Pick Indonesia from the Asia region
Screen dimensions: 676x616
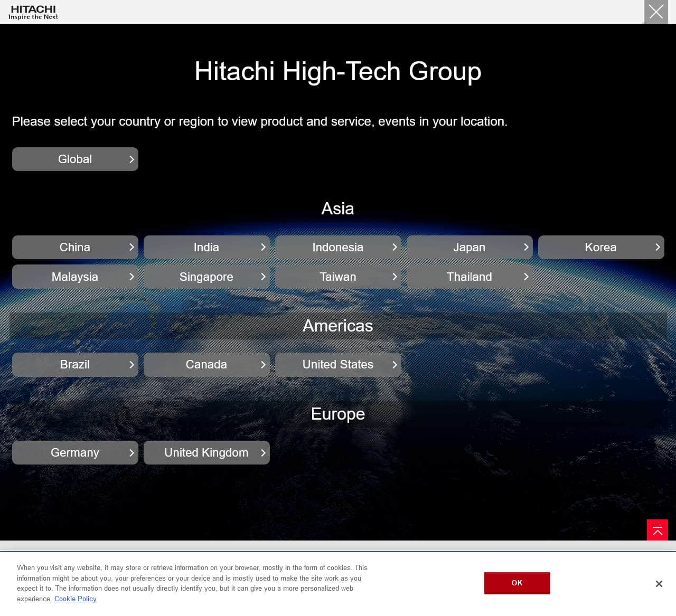338,247
